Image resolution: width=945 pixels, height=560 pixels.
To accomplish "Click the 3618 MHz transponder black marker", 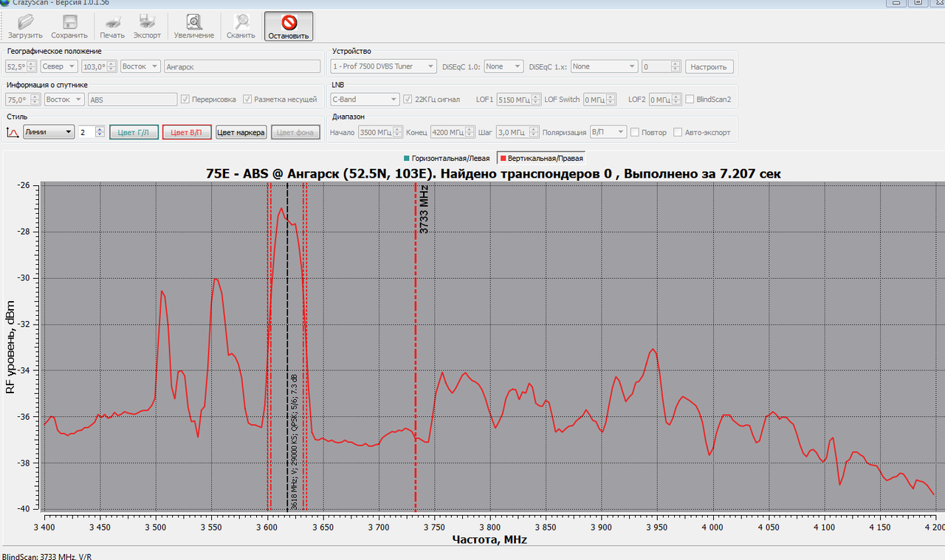I will [x=287, y=347].
